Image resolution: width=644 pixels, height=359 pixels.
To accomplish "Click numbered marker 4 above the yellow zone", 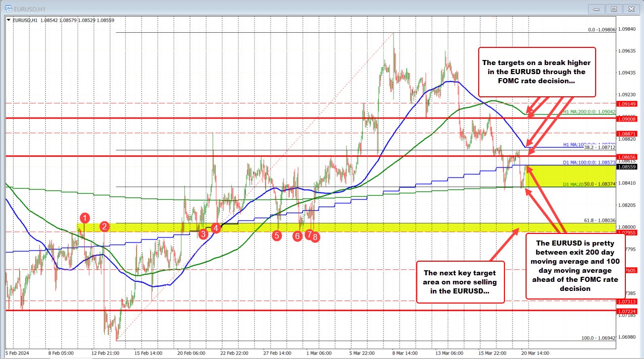I will 216,227.
